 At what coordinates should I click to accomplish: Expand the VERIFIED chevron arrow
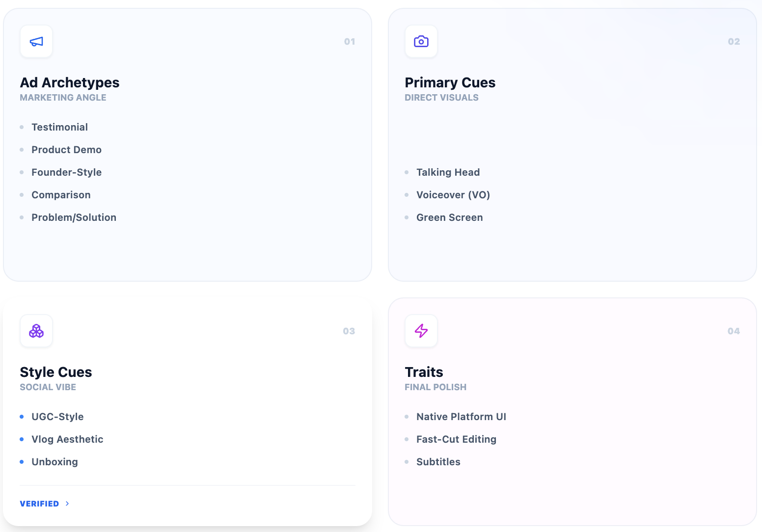coord(67,504)
